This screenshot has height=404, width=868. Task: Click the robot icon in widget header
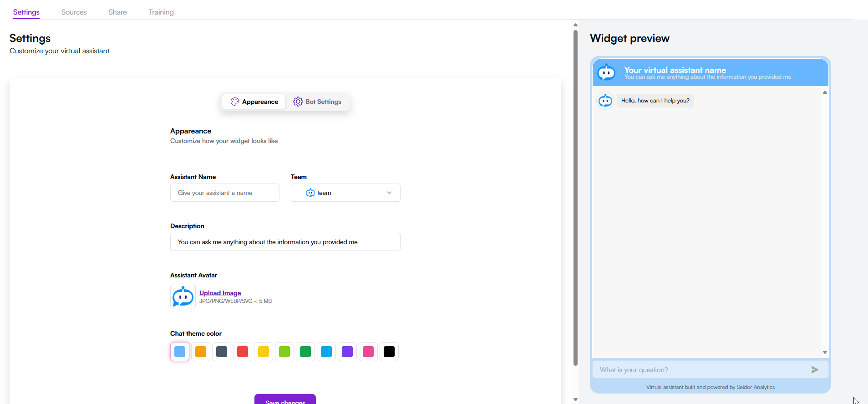click(606, 72)
